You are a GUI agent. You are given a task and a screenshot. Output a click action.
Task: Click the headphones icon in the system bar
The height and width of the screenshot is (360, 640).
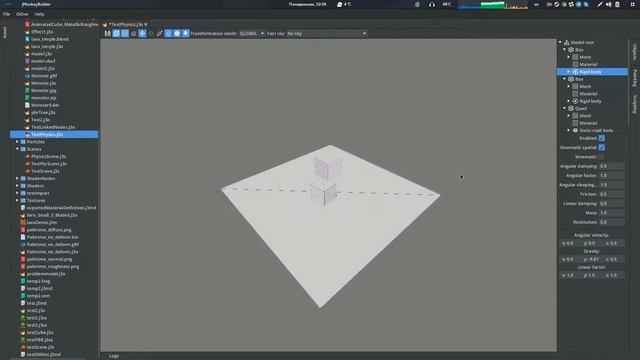432,4
